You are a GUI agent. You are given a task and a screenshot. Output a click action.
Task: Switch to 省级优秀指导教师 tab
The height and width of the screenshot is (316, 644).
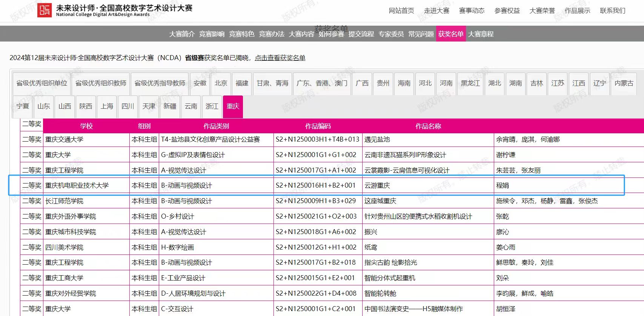[160, 83]
